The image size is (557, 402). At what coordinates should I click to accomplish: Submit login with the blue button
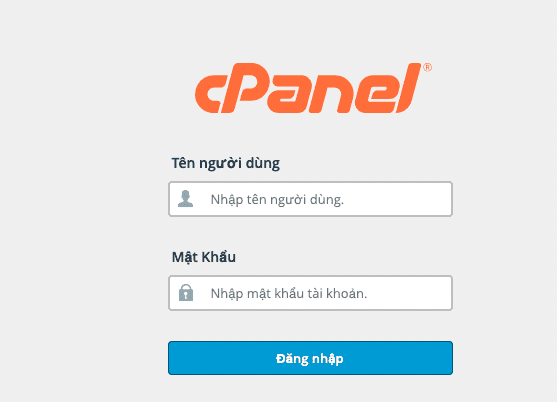(310, 358)
